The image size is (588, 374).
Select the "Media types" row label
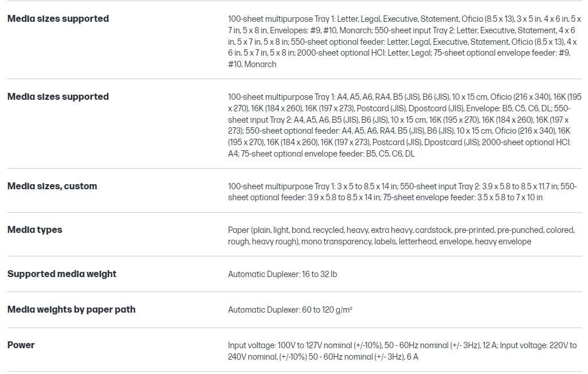tap(35, 230)
